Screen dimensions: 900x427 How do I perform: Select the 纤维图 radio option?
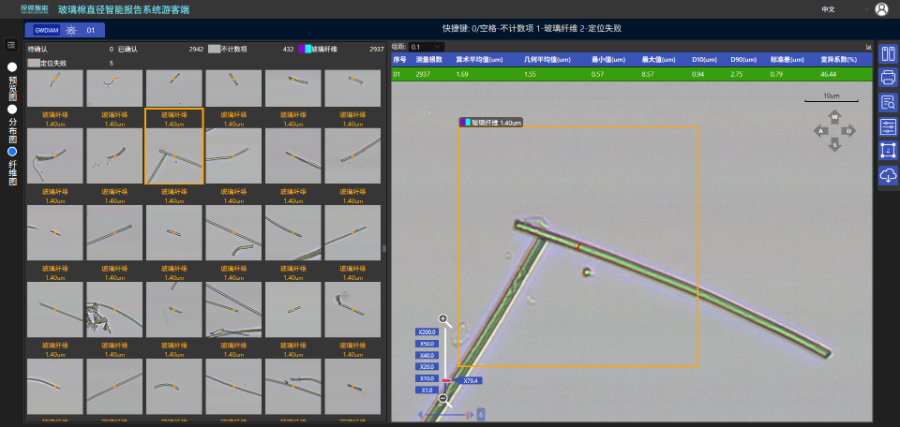click(x=12, y=152)
